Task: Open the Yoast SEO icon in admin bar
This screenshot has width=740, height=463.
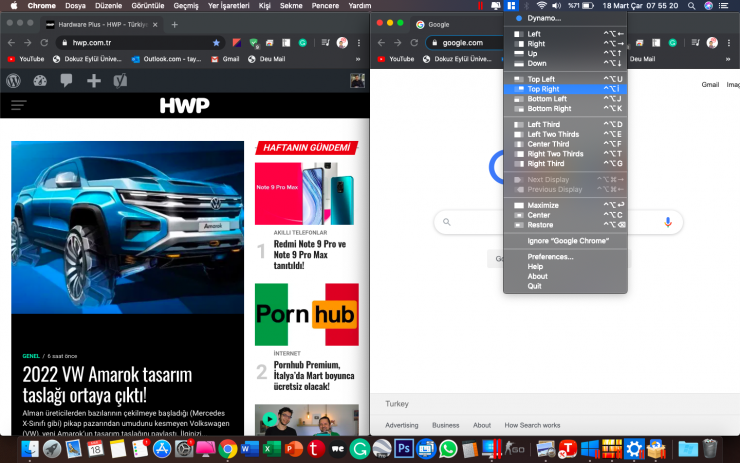Action: point(120,81)
